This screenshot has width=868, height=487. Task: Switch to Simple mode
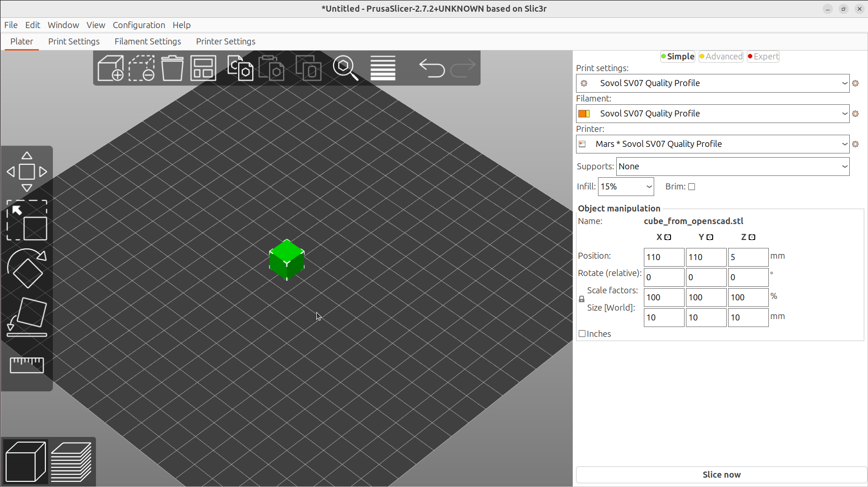point(678,57)
